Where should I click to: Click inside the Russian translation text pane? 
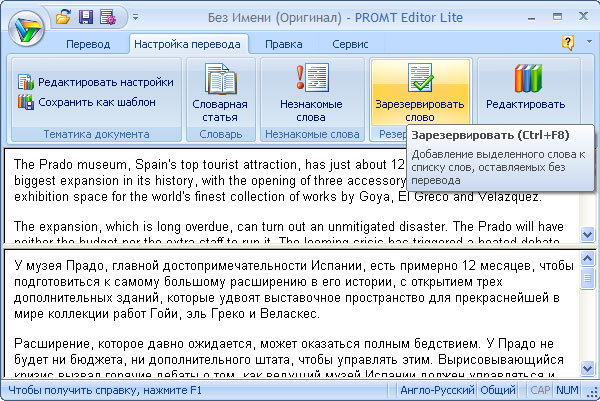click(x=291, y=314)
